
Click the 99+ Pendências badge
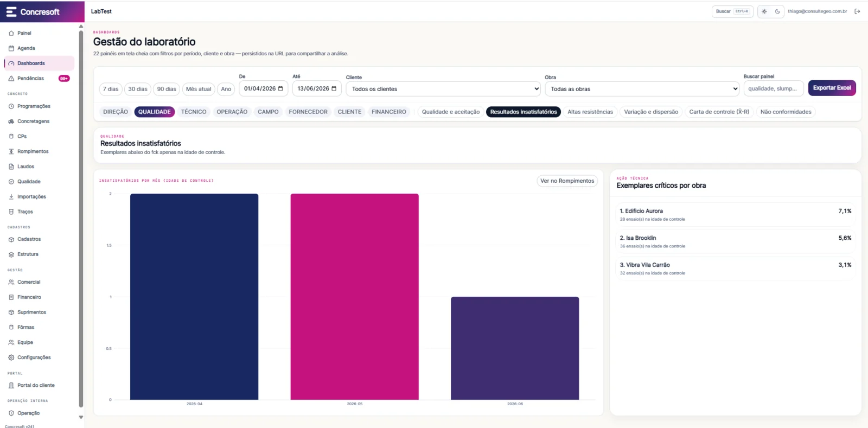64,79
